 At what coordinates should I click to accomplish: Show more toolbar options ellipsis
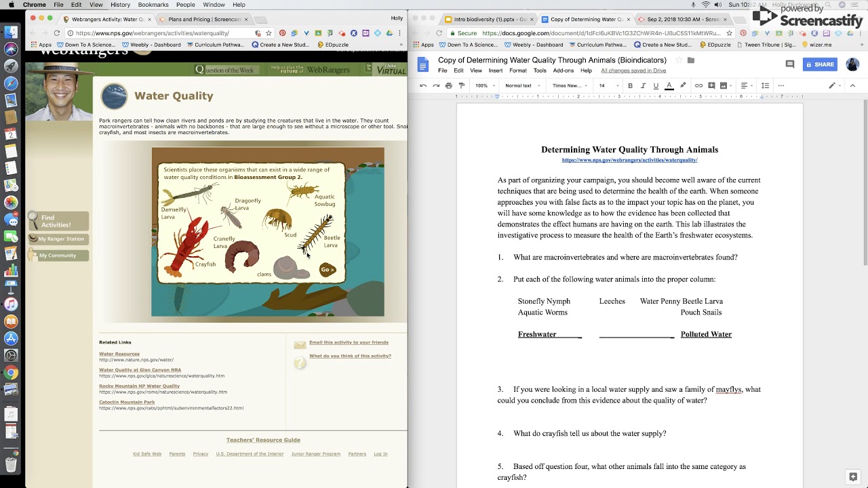click(x=781, y=85)
